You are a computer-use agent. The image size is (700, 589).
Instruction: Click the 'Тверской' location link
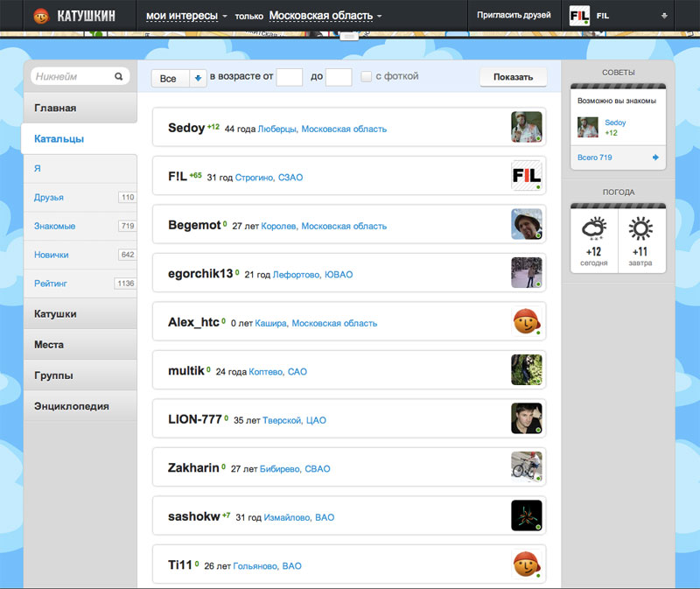[x=282, y=420]
